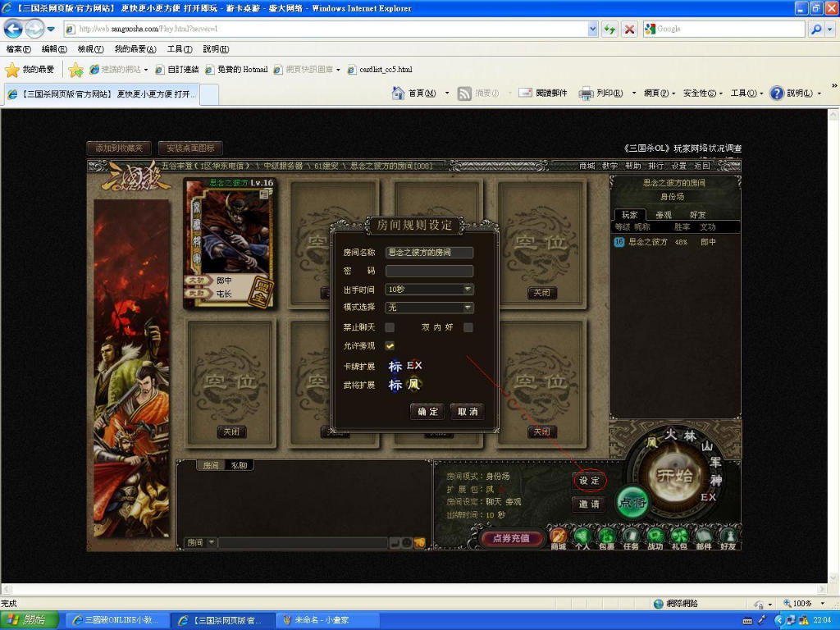Expand the 網頁(P) dropdown menu
This screenshot has width=840, height=630.
tap(659, 94)
